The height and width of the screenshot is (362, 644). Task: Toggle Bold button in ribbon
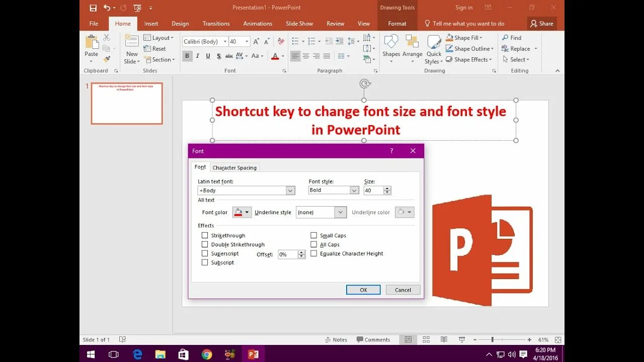(x=187, y=56)
